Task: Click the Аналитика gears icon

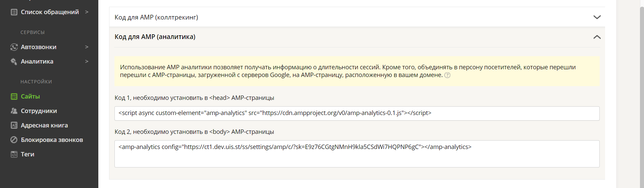Action: 14,62
